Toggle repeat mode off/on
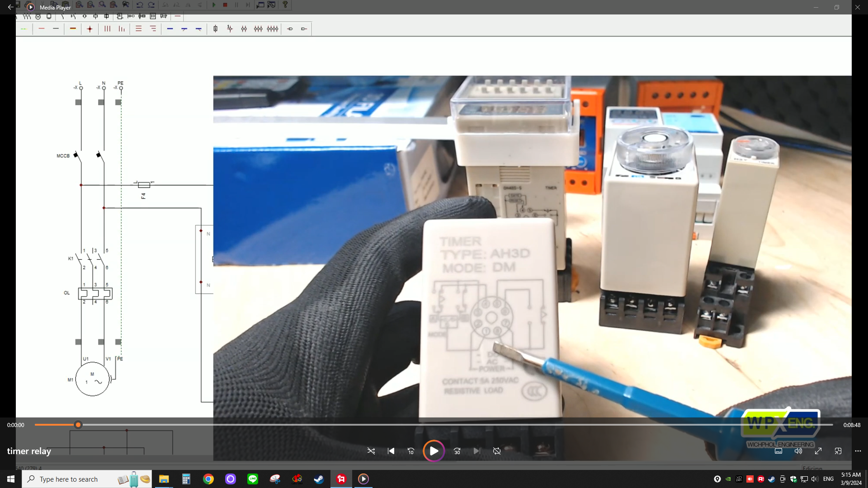The width and height of the screenshot is (868, 488). tap(497, 451)
